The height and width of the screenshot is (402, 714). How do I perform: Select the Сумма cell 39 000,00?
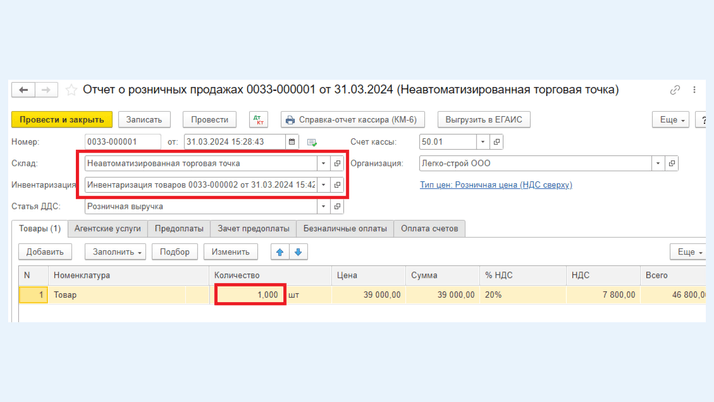tap(442, 295)
